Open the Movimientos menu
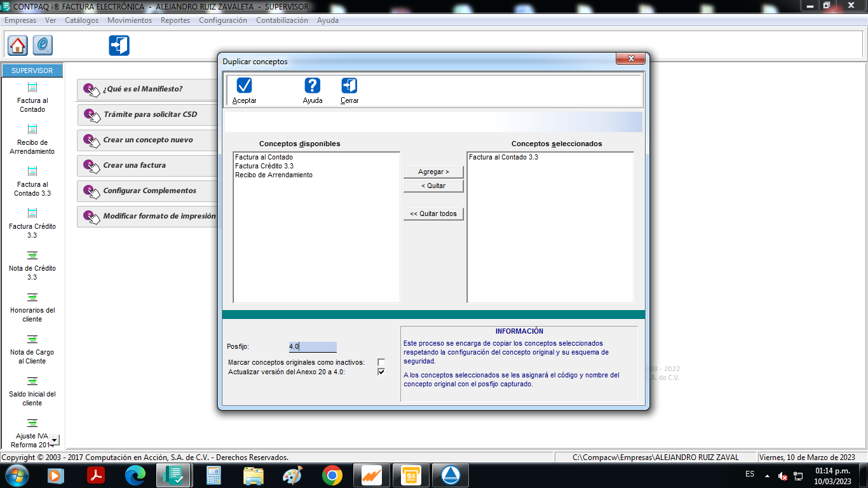Image resolution: width=868 pixels, height=488 pixels. point(130,20)
